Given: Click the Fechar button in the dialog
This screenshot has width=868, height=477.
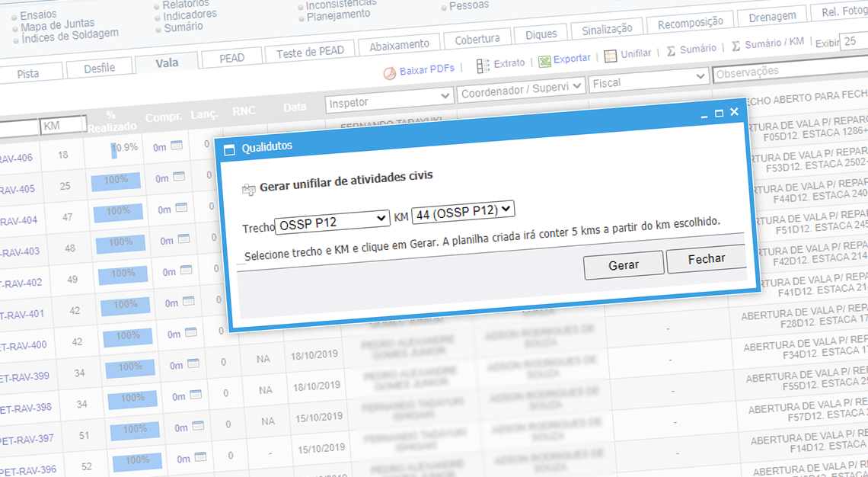Looking at the screenshot, I should [x=706, y=260].
